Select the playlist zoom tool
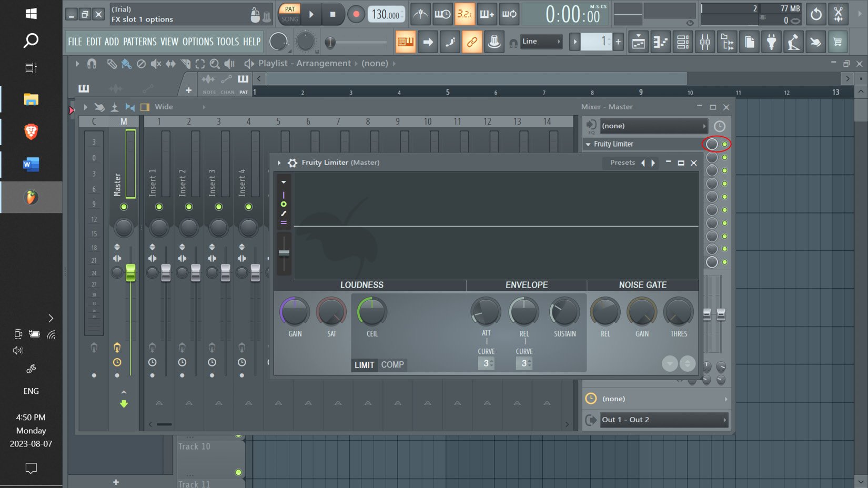The height and width of the screenshot is (488, 868). (x=214, y=64)
